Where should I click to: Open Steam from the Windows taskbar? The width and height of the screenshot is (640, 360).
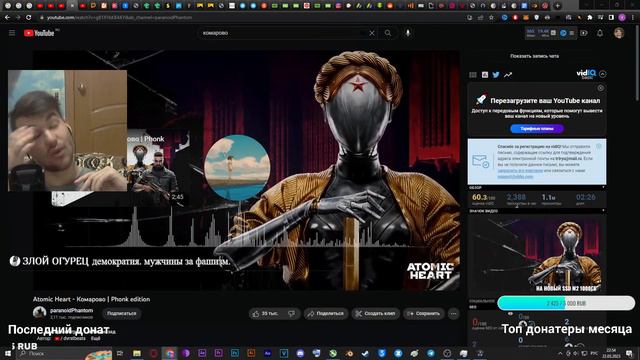pyautogui.click(x=365, y=353)
